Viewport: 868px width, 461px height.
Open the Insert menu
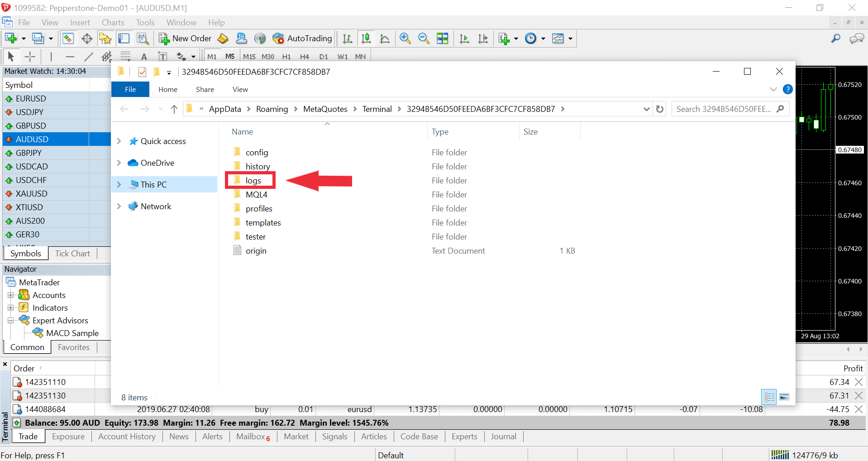click(80, 23)
